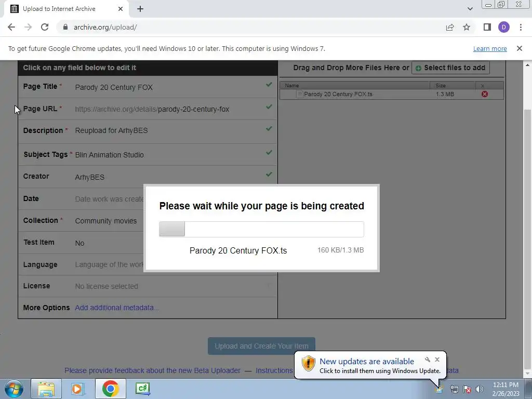
Task: Open Windows Media Player from the taskbar
Action: 78,389
